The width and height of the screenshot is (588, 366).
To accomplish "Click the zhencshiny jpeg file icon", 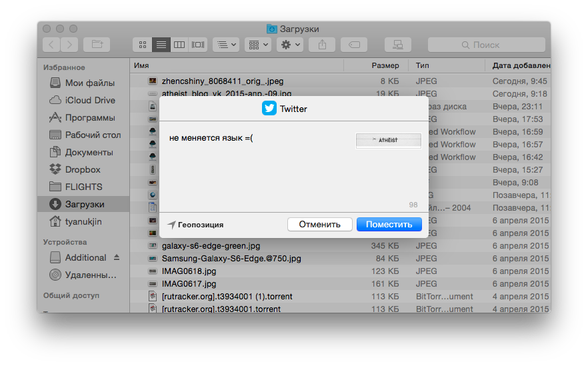I will tap(152, 81).
